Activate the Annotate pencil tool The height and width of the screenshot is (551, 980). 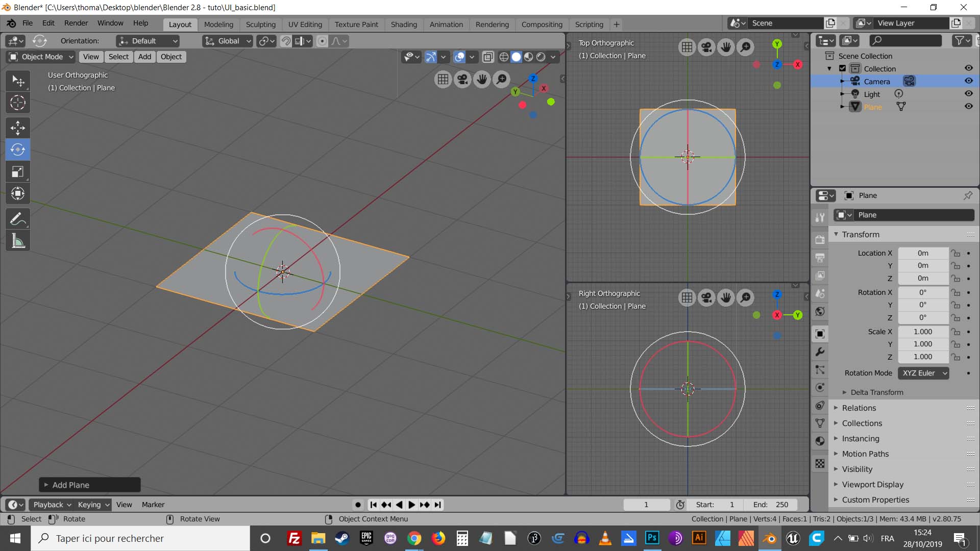pyautogui.click(x=18, y=219)
